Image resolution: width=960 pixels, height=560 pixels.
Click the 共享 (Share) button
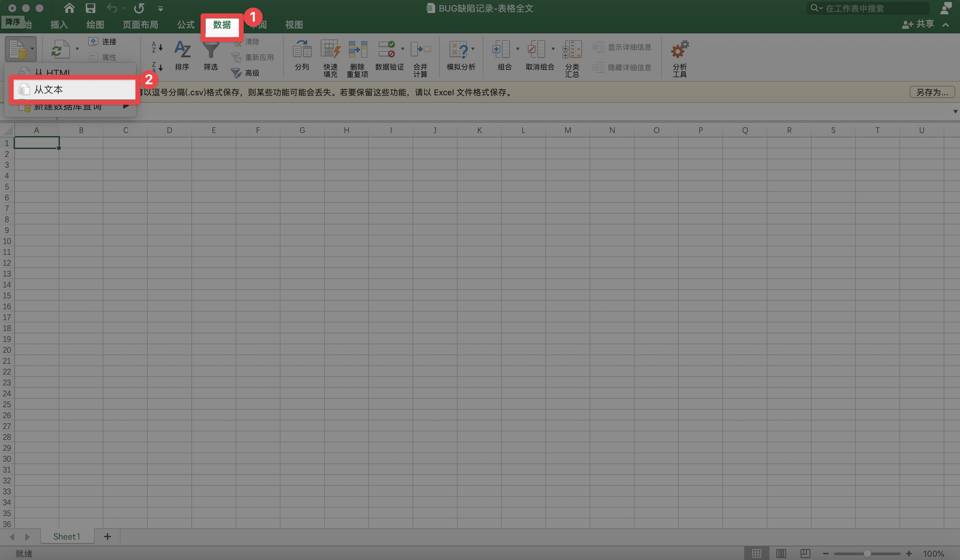click(x=918, y=24)
